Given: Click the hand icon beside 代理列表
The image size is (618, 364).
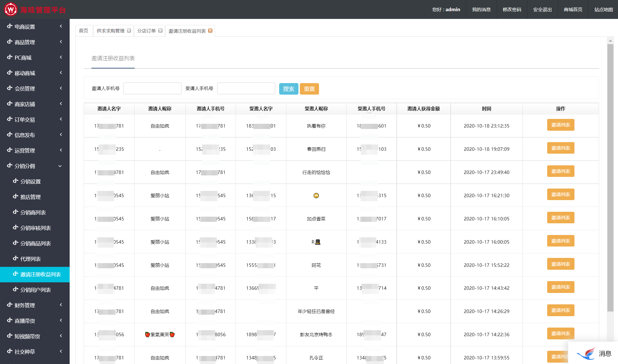Looking at the screenshot, I should point(15,258).
